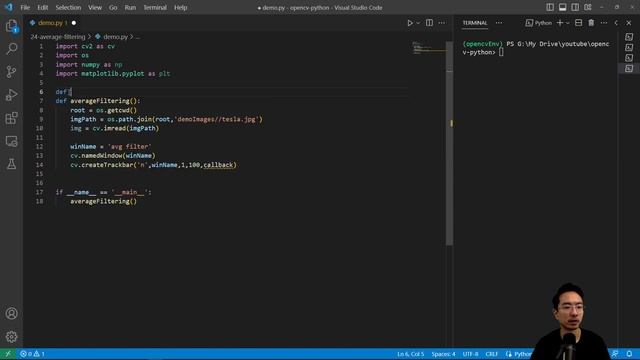Select the demo.py editor tab
The width and height of the screenshot is (640, 360).
52,23
